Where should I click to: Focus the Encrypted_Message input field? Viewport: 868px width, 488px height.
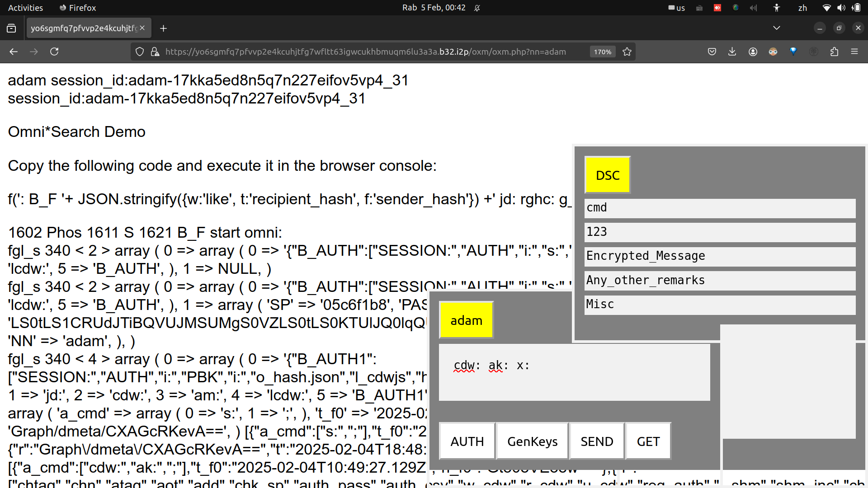[x=720, y=256]
